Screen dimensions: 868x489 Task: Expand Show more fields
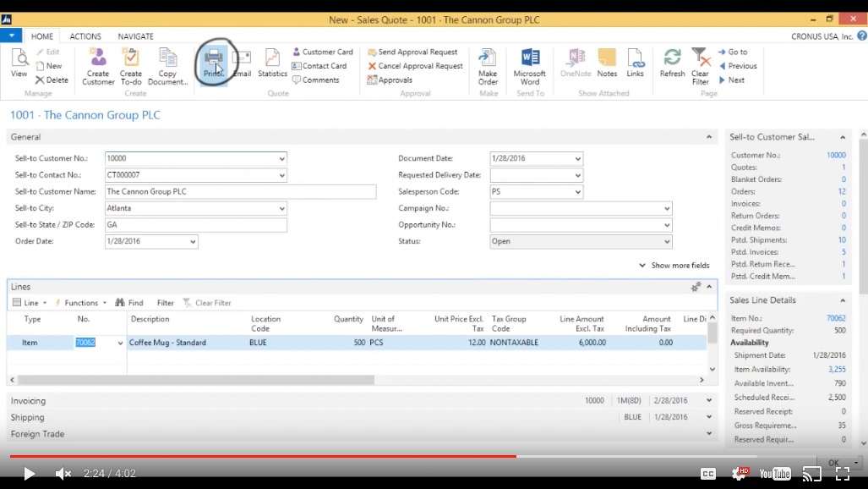[674, 265]
